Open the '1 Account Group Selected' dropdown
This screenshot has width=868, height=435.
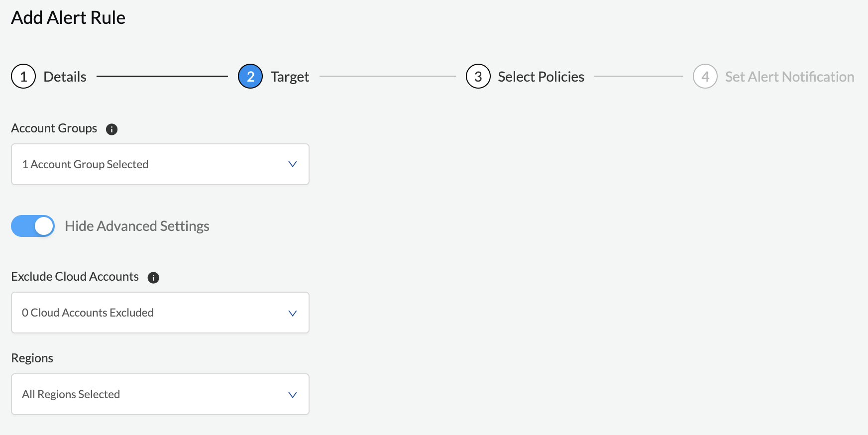pos(160,164)
